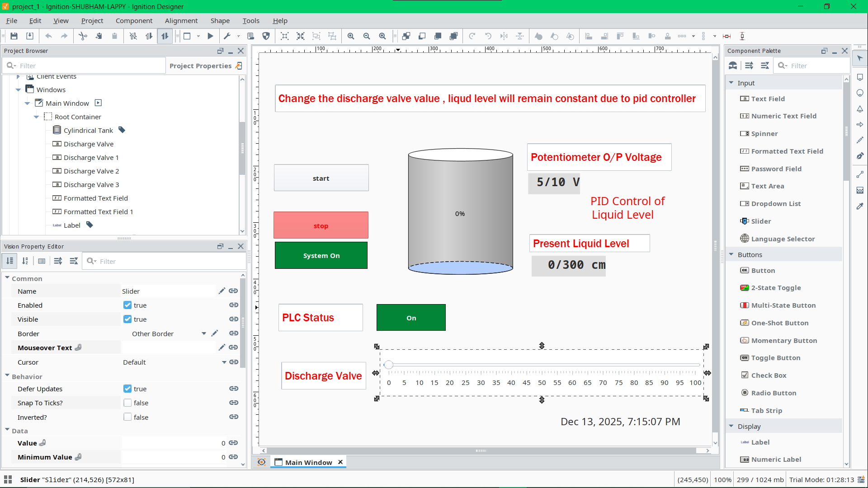This screenshot has height=488, width=868.
Task: Collapse the Windows tree node
Action: click(x=19, y=90)
